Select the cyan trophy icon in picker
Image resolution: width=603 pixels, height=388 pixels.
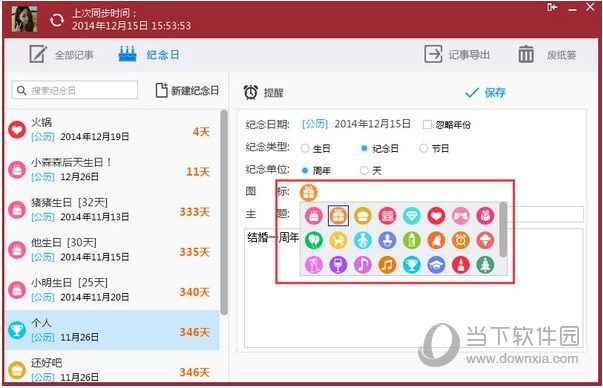412,265
